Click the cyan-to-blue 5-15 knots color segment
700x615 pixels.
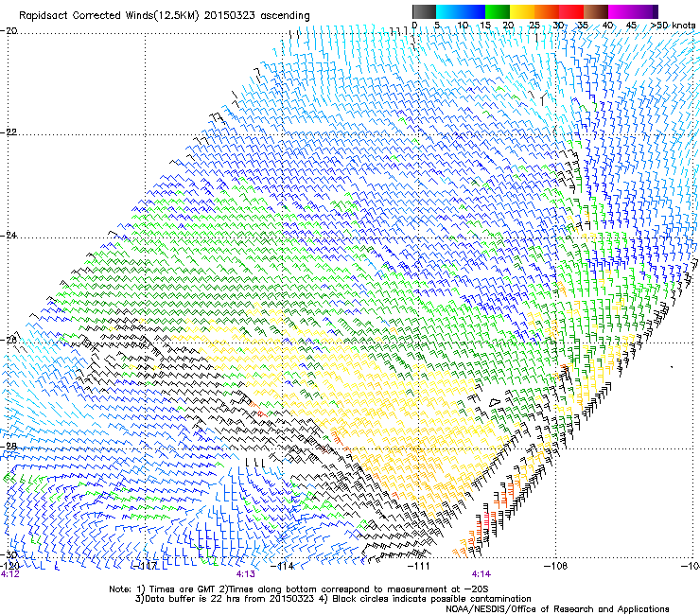coord(461,11)
